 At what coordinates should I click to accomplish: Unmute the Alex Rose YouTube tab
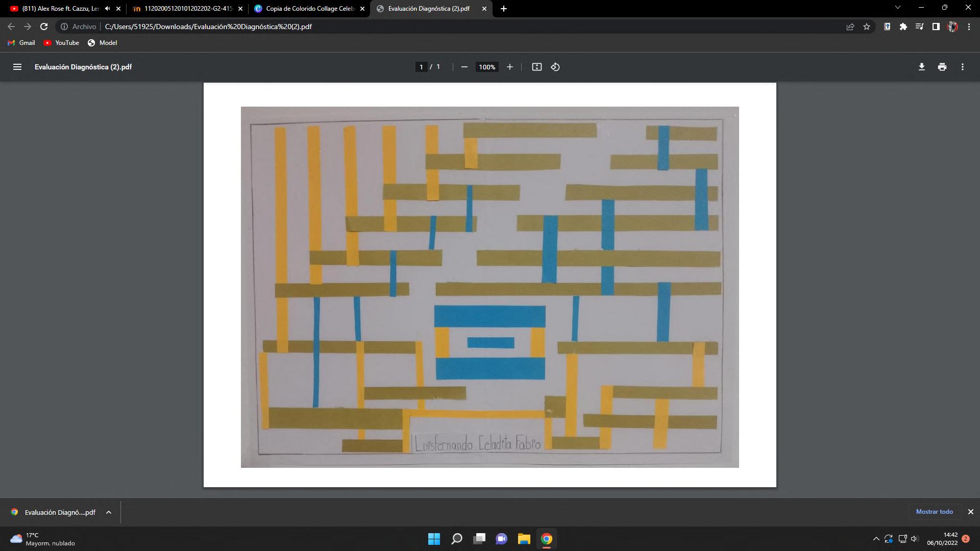(x=107, y=9)
